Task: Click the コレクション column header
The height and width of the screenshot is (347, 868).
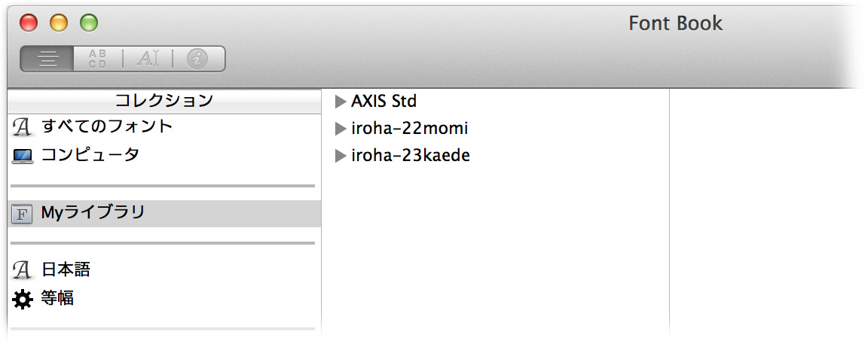Action: [164, 101]
